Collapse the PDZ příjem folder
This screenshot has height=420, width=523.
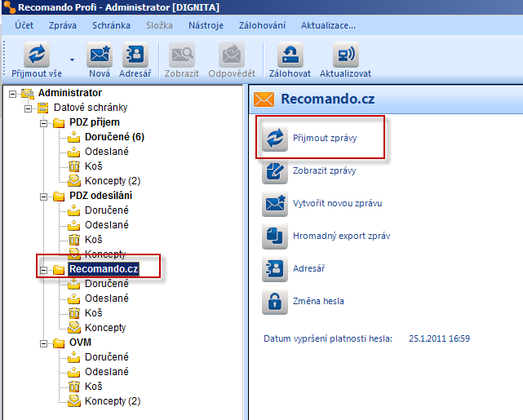pyautogui.click(x=43, y=123)
